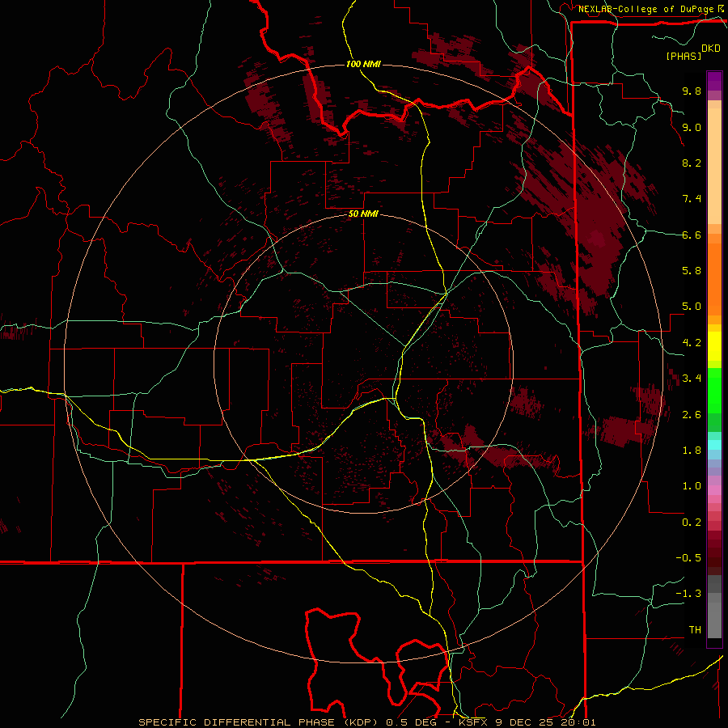Click the 5.0 value on color scale
Image resolution: width=728 pixels, height=728 pixels.
click(692, 307)
